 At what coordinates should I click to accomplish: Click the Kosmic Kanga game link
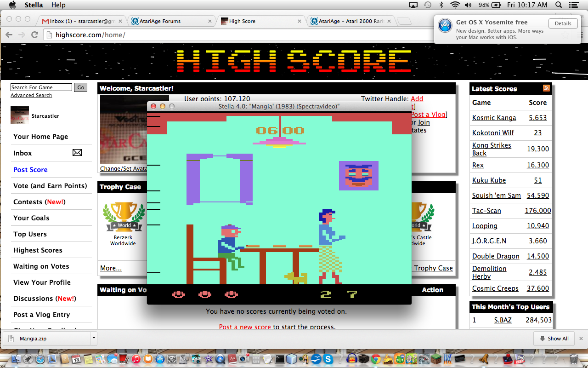(494, 118)
